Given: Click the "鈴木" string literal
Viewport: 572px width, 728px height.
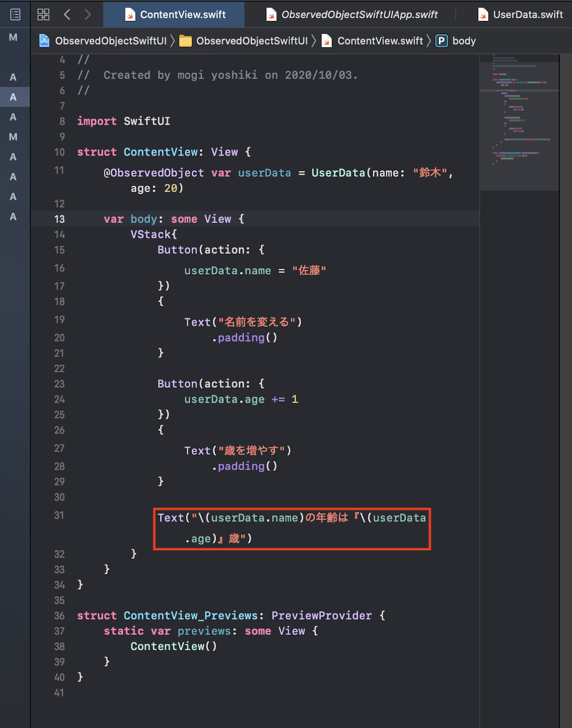Looking at the screenshot, I should pyautogui.click(x=430, y=173).
